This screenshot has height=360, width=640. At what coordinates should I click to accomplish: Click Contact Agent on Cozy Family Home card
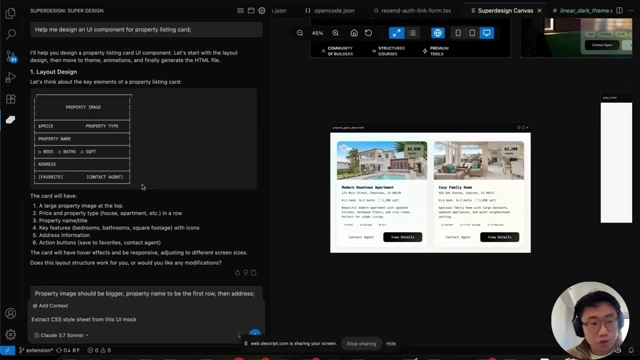pos(458,237)
